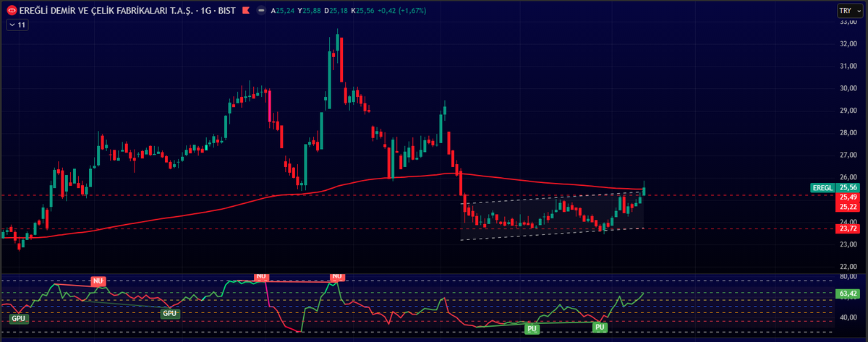Click the high value Y25,88
868x342 pixels.
pos(310,11)
